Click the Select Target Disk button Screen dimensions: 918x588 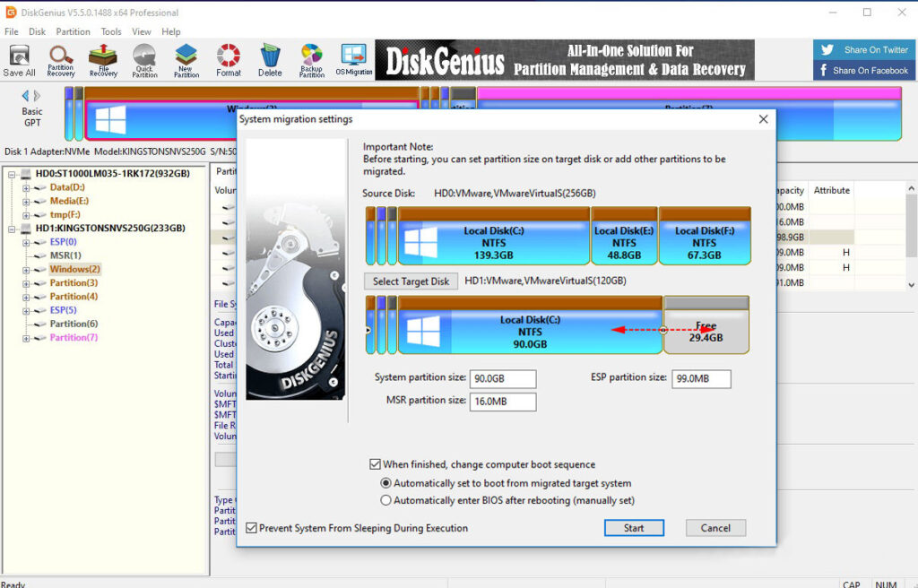(x=410, y=281)
